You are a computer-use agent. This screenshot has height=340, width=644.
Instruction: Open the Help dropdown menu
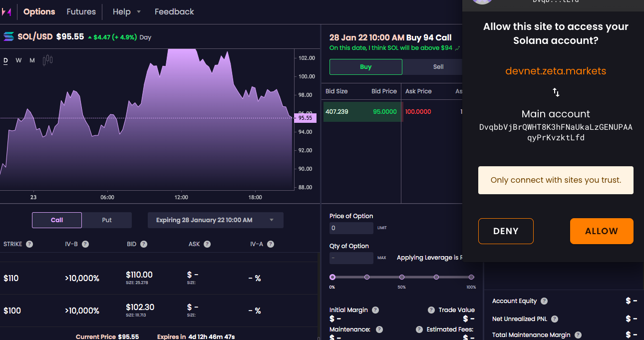(126, 11)
